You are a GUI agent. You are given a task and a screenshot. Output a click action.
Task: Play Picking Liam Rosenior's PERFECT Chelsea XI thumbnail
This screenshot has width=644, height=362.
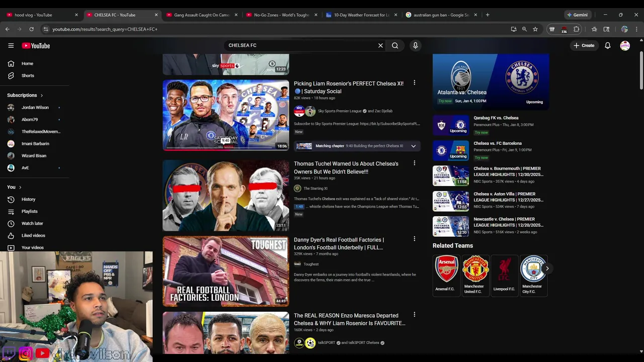(226, 115)
